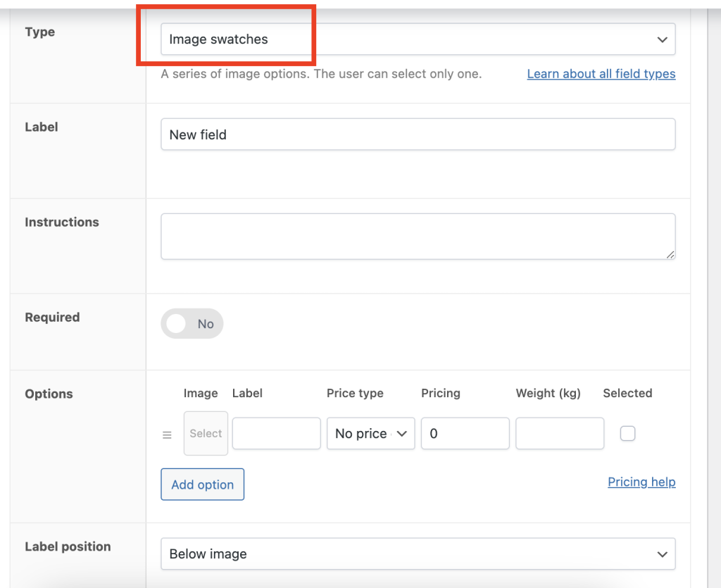
Task: Check the Selected checkbox for the option
Action: [627, 433]
